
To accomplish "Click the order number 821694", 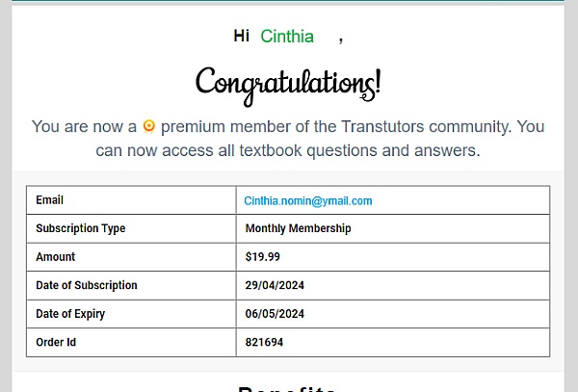I will click(x=264, y=342).
